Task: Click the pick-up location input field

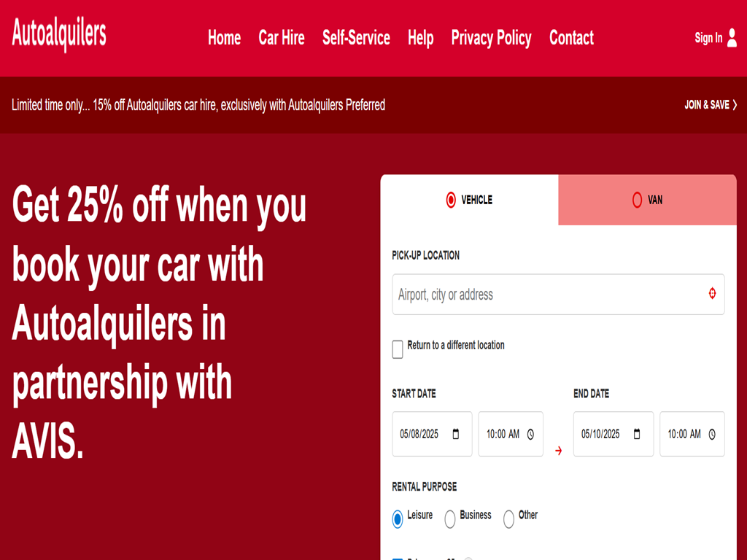Action: [x=547, y=295]
